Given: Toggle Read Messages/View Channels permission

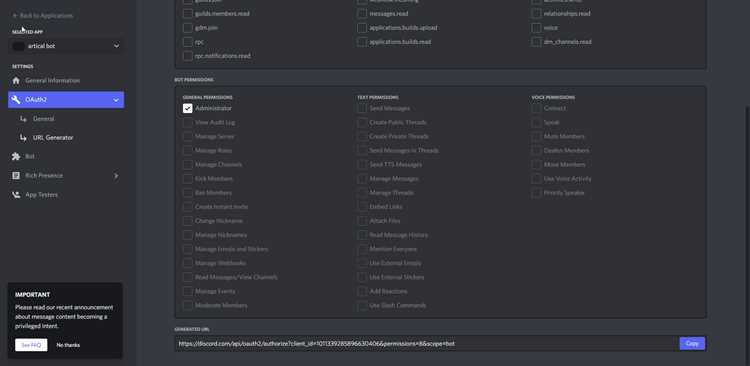Looking at the screenshot, I should pos(188,277).
